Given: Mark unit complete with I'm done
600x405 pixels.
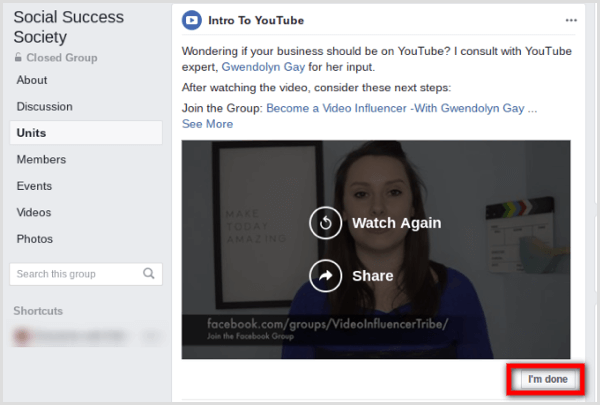Looking at the screenshot, I should point(548,379).
